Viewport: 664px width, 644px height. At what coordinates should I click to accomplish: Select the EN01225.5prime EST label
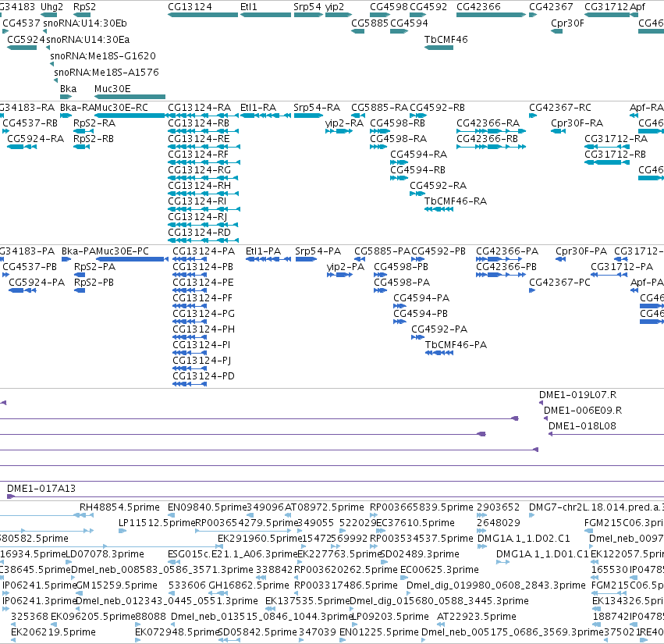(378, 632)
